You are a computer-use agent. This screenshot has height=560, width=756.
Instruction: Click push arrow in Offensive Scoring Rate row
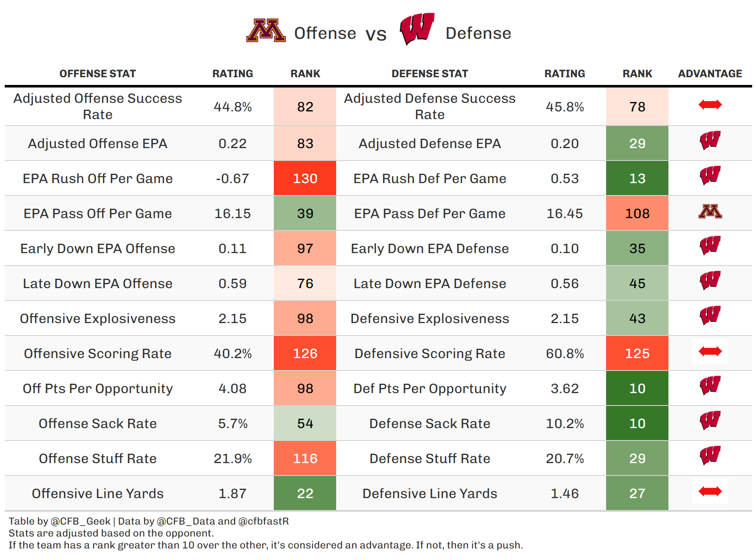pos(710,351)
